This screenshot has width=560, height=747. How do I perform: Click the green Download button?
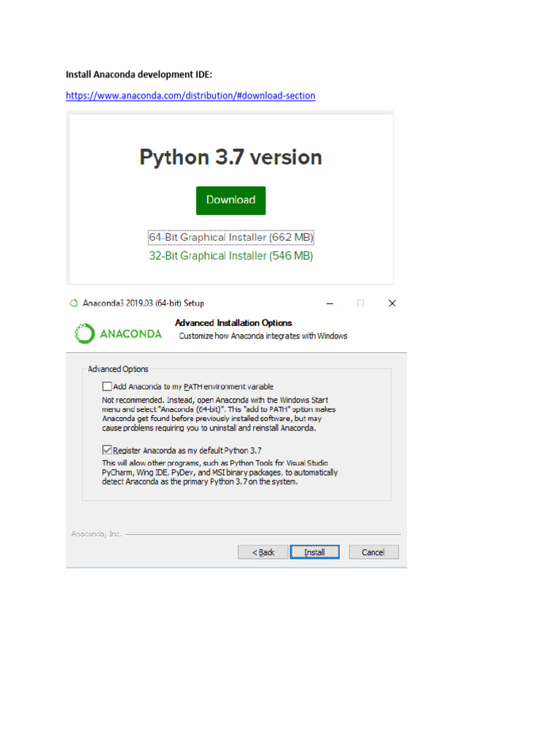231,200
